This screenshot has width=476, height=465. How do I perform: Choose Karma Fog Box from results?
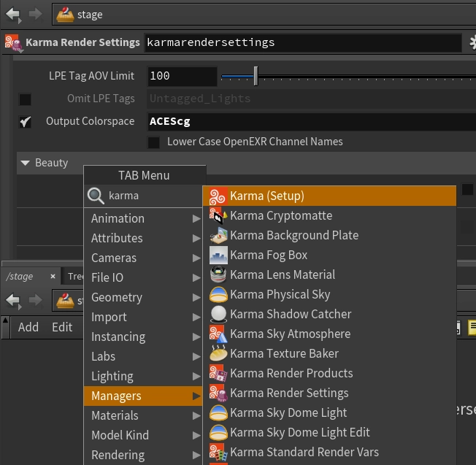(x=330, y=255)
